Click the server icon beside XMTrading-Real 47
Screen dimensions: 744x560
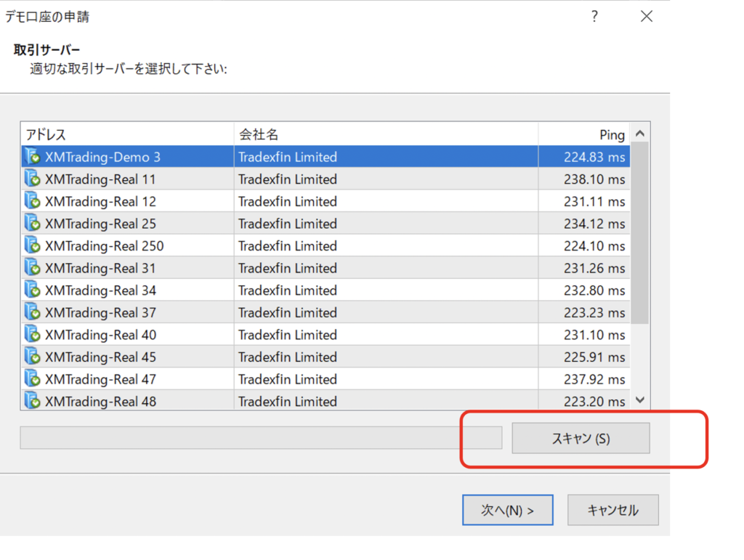[32, 379]
